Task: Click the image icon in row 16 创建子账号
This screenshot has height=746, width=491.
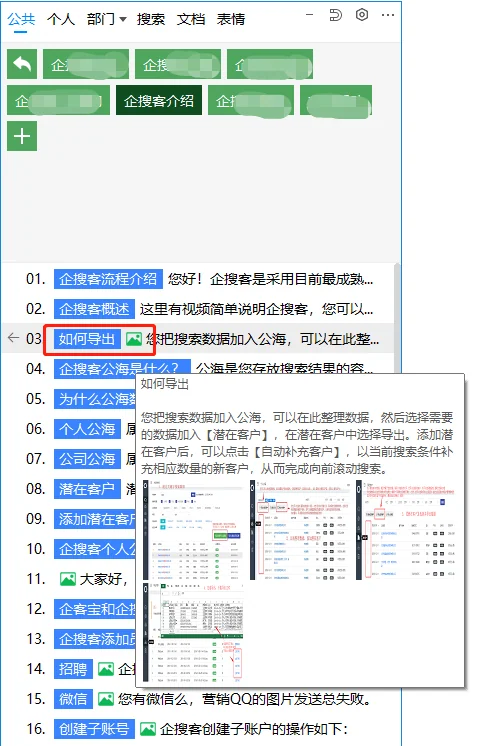Action: [x=148, y=729]
